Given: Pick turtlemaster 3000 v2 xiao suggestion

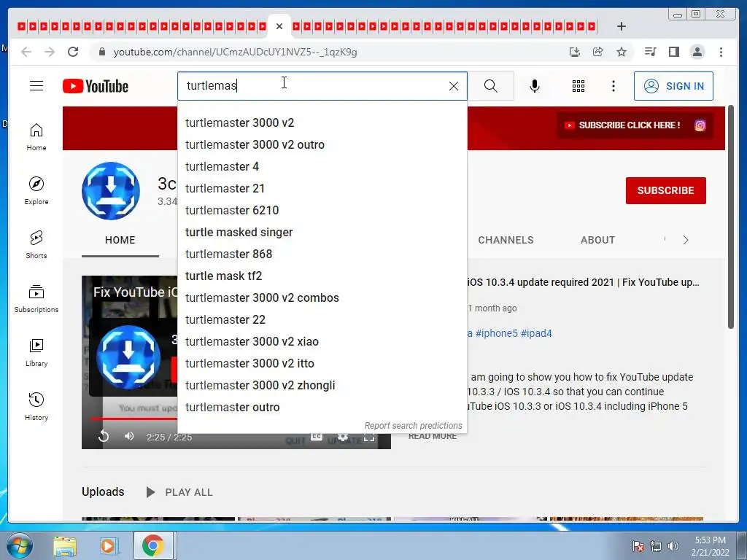Looking at the screenshot, I should [x=322, y=342].
